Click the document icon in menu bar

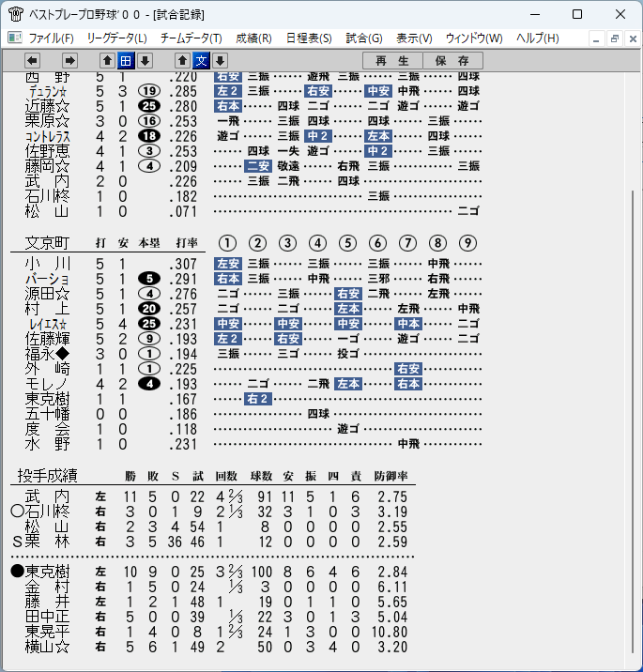coord(15,38)
